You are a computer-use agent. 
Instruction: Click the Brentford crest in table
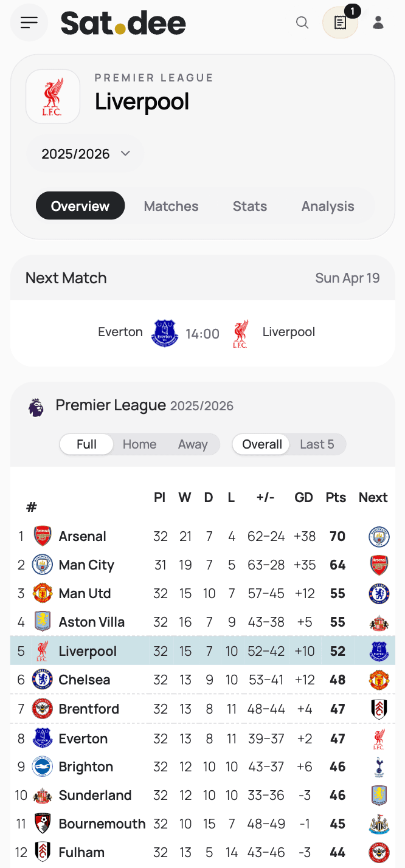click(x=43, y=709)
